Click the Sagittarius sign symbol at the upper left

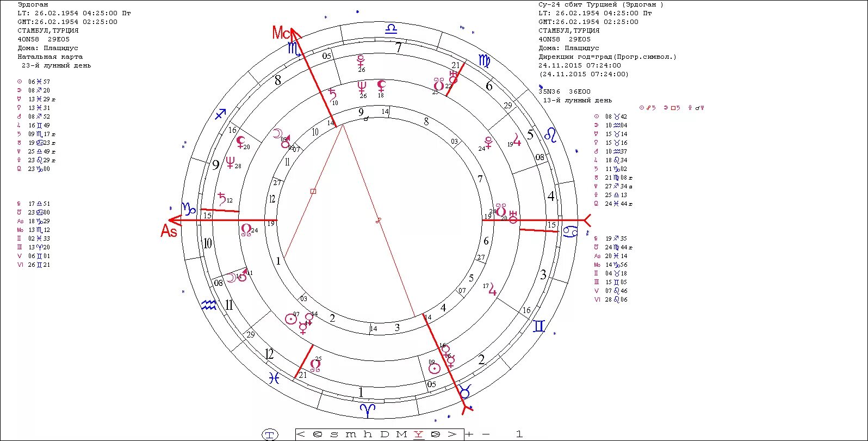(x=220, y=114)
